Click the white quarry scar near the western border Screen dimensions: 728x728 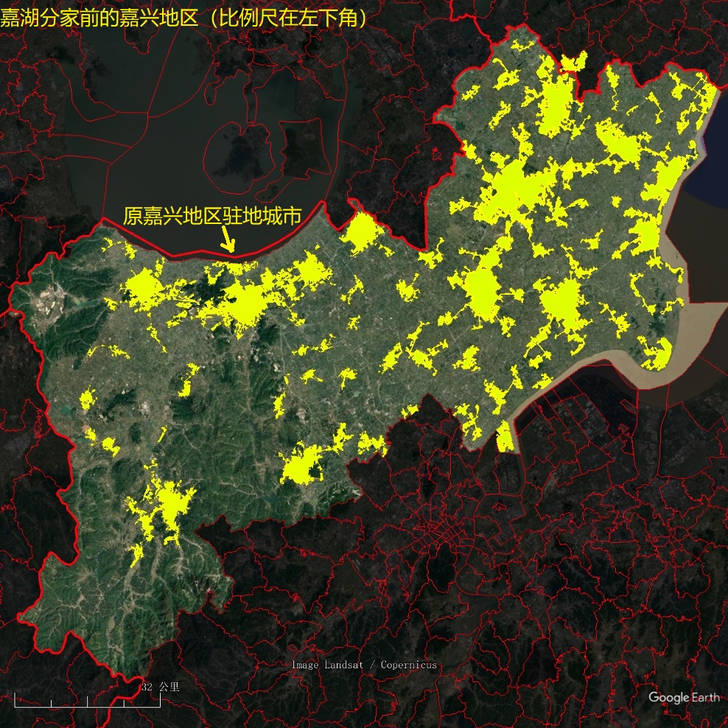(x=52, y=293)
